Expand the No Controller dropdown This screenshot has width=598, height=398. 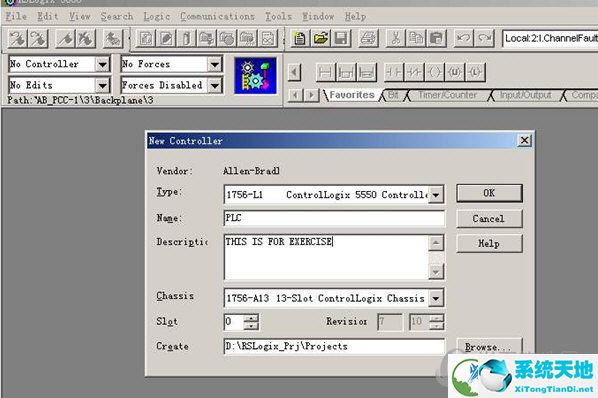pos(102,64)
